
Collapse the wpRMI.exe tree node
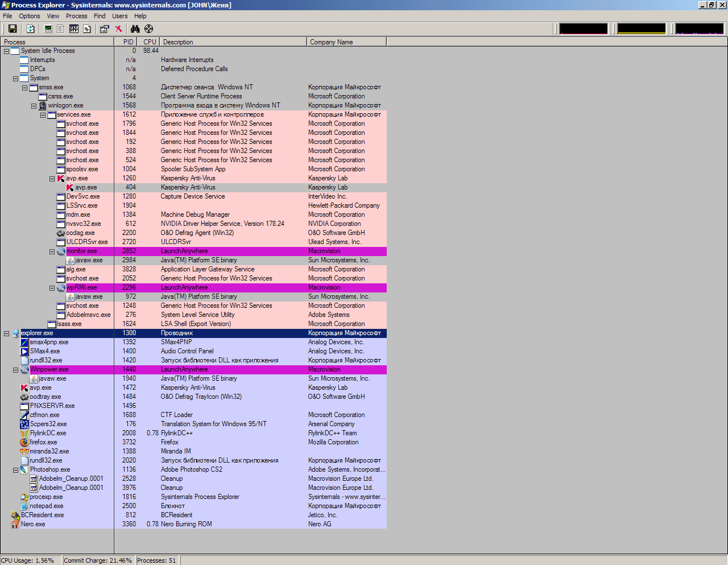pos(52,288)
